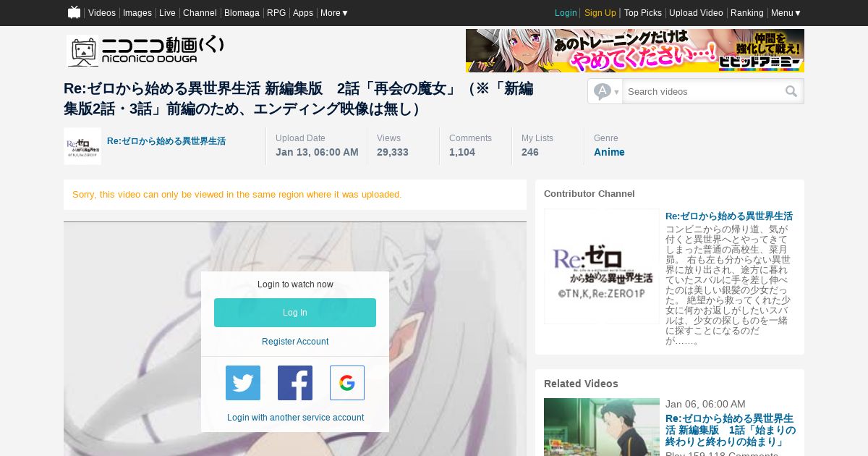This screenshot has width=868, height=456.
Task: Open Channel in the top navigation
Action: click(200, 13)
